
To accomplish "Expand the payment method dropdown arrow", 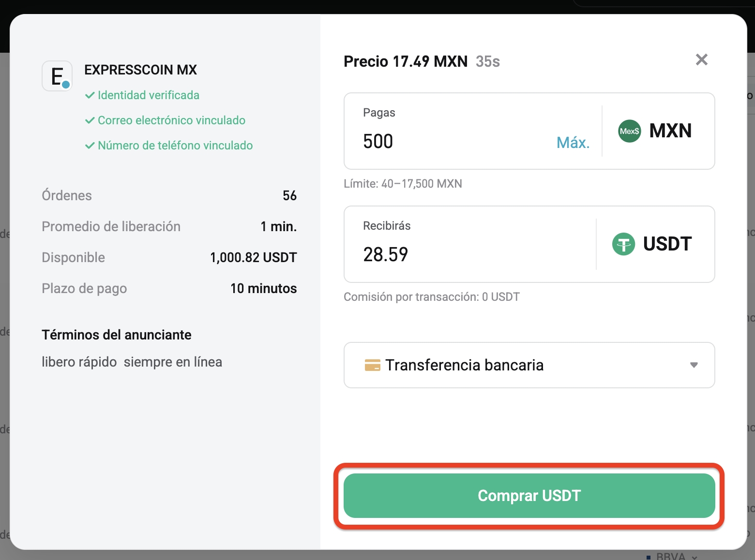I will click(x=693, y=366).
